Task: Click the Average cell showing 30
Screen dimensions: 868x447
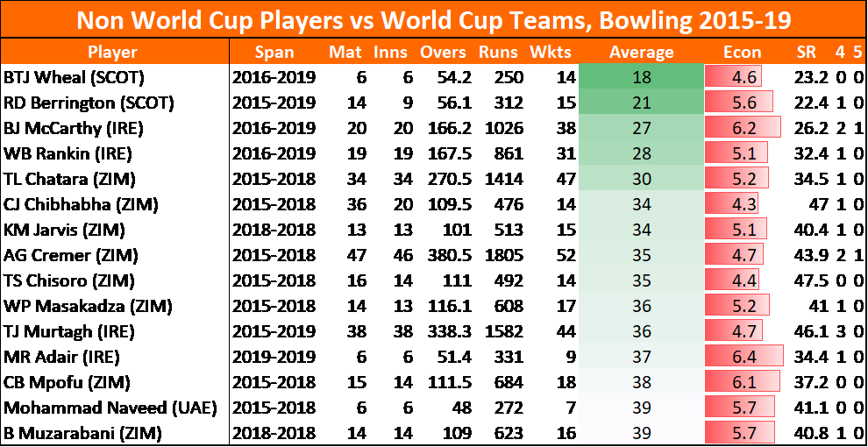Action: coord(641,179)
